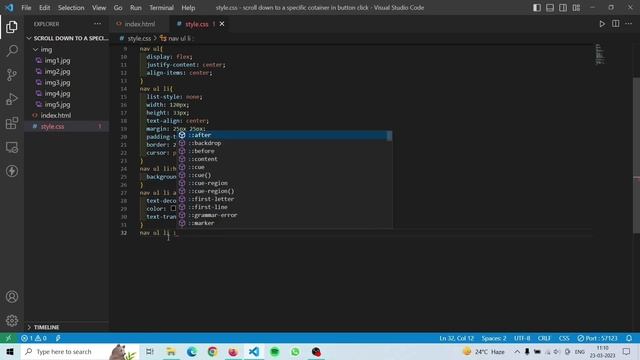Viewport: 640px width, 360px height.
Task: Close the style.css tab
Action: [222, 24]
